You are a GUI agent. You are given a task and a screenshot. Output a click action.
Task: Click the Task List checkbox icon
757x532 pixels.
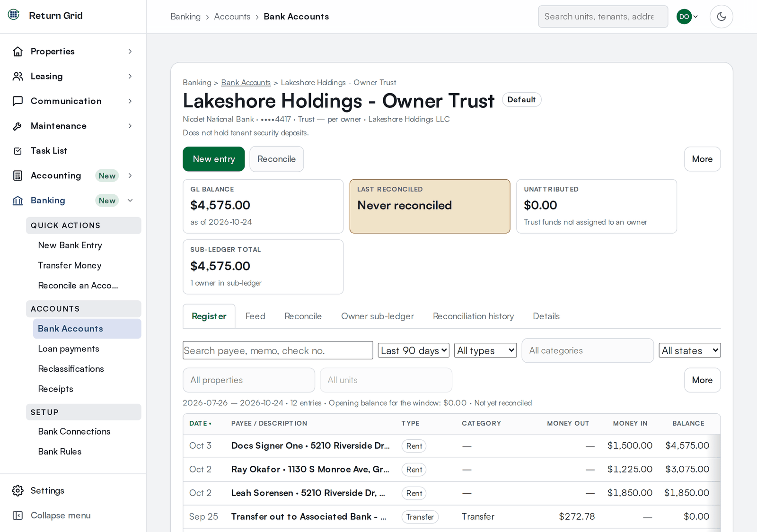click(18, 151)
